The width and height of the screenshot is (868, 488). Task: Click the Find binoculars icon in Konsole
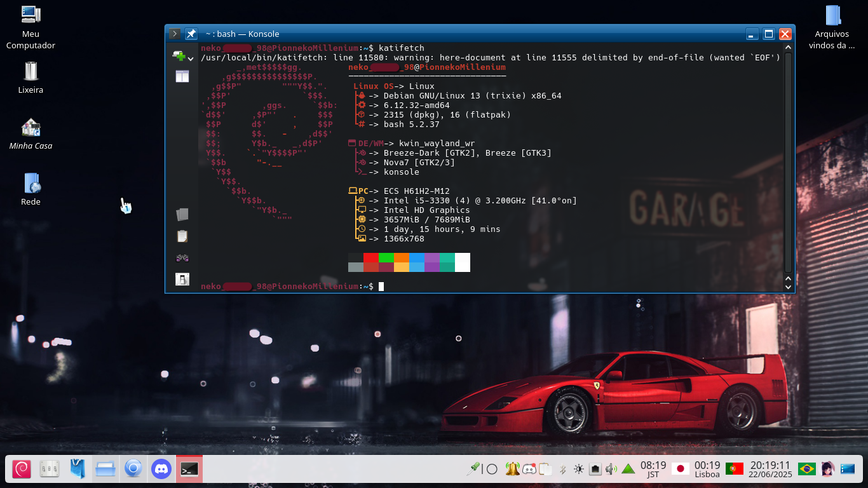tap(182, 258)
